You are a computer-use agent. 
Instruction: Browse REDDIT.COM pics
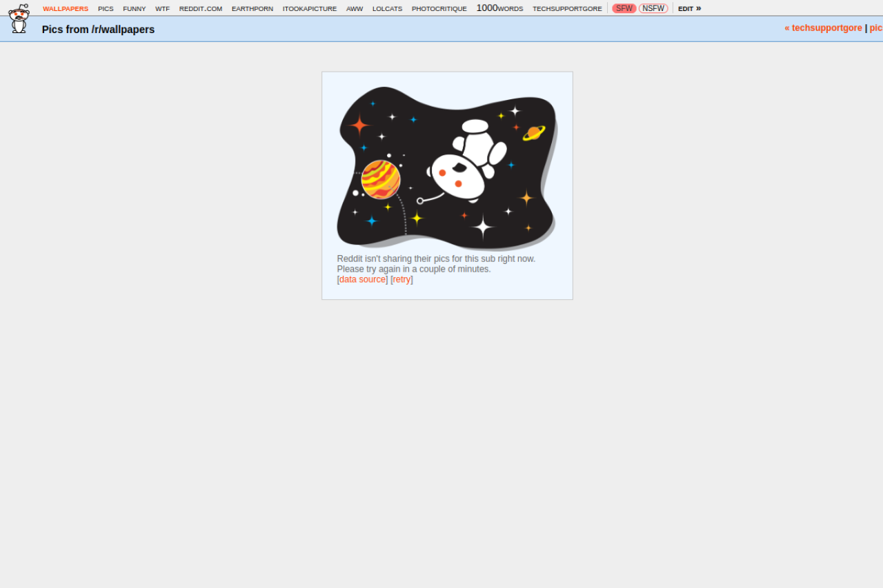coord(200,8)
